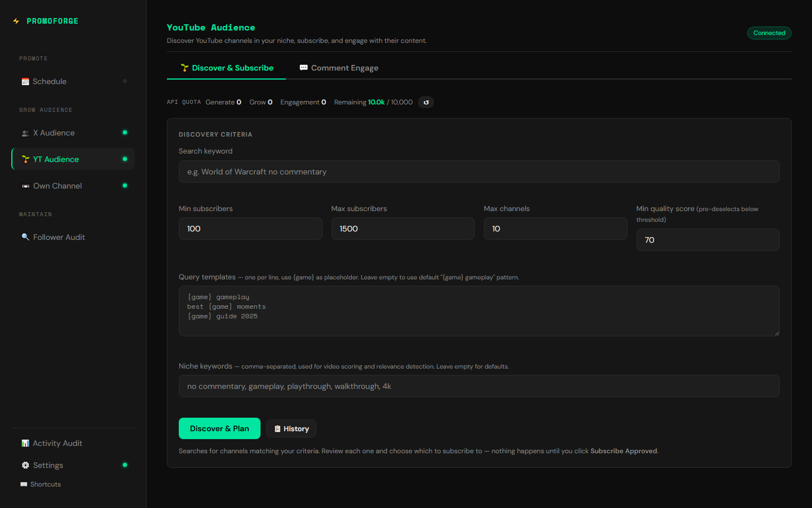Refresh the API quota with the reload icon
The image size is (812, 508).
[426, 102]
